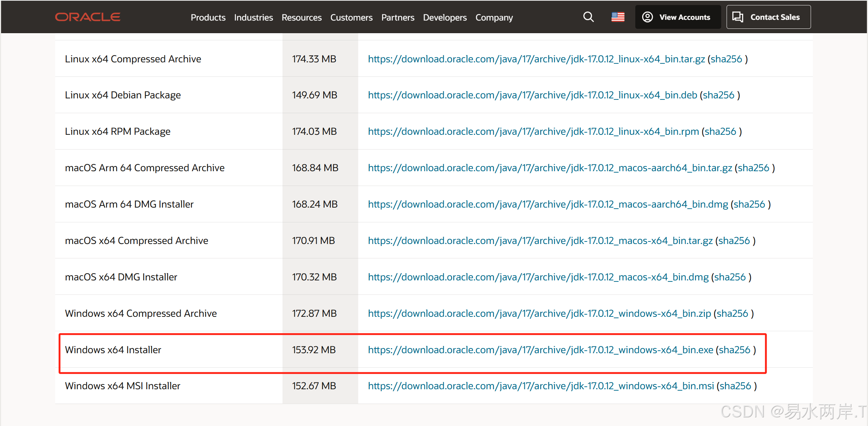Download the macOS aarch64 DMG installer link

pyautogui.click(x=548, y=204)
